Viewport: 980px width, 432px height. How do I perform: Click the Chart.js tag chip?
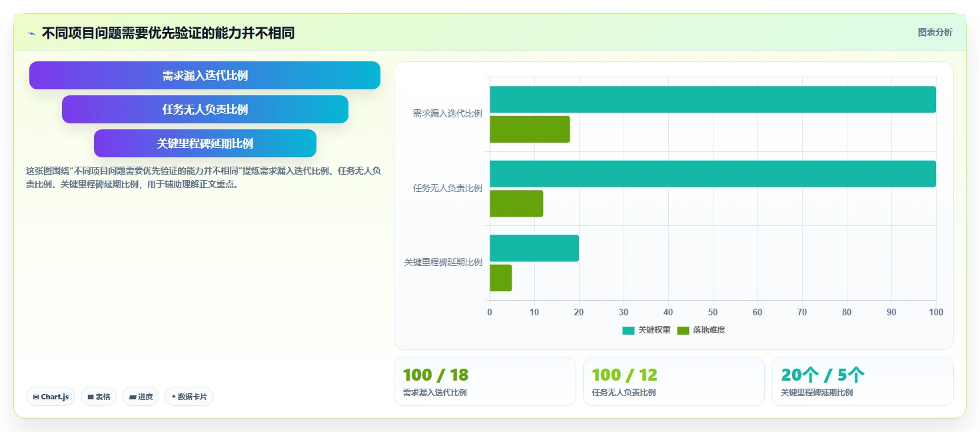51,397
